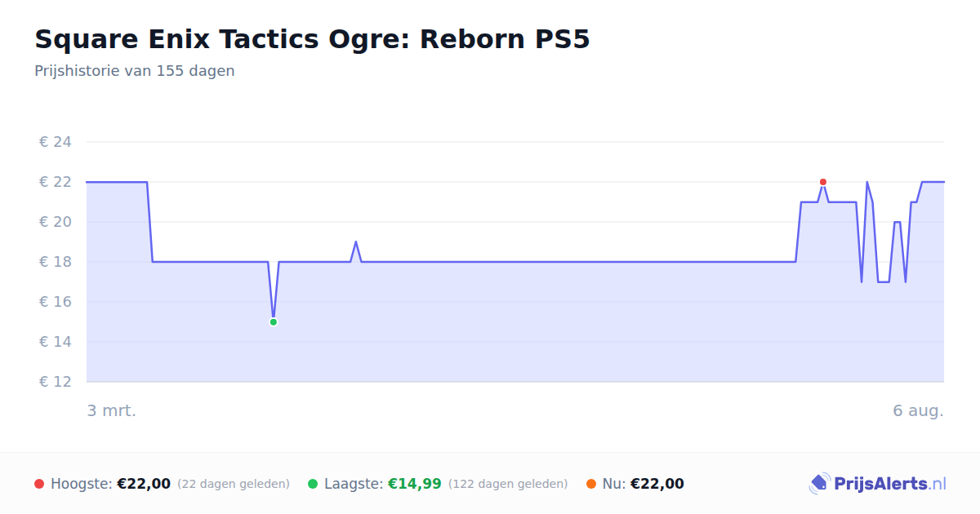Viewport: 980px width, 514px height.
Task: Click the PrijsAlerts tag logo icon
Action: [819, 484]
